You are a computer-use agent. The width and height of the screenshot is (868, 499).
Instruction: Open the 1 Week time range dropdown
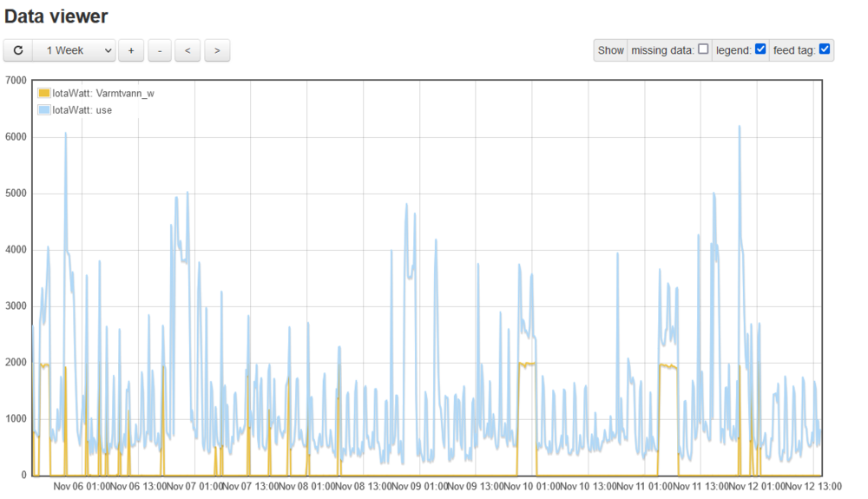pos(74,50)
